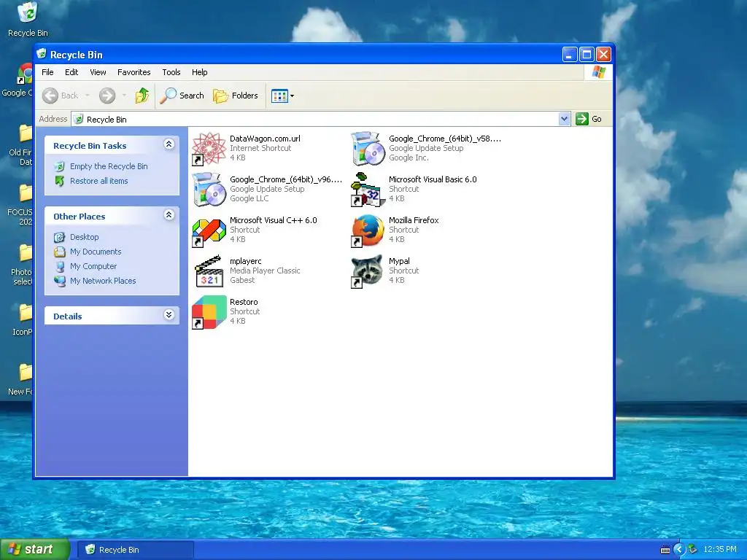Select the Mozilla Firefox shortcut icon

pos(368,230)
